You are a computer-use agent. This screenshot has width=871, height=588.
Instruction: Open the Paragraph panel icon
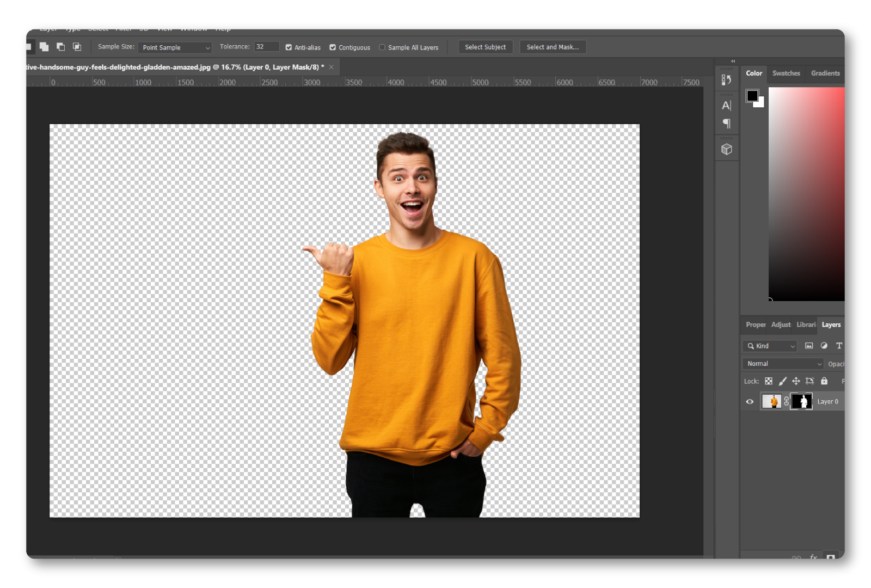[x=726, y=124]
